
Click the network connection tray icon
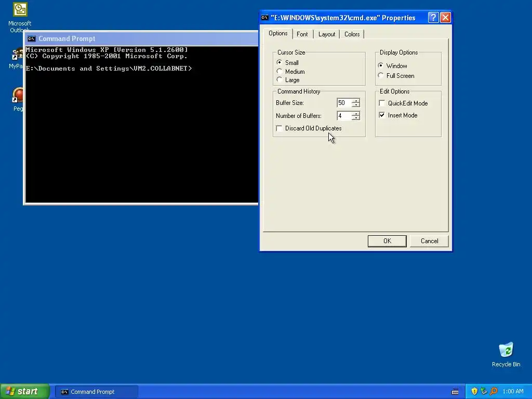(x=484, y=392)
